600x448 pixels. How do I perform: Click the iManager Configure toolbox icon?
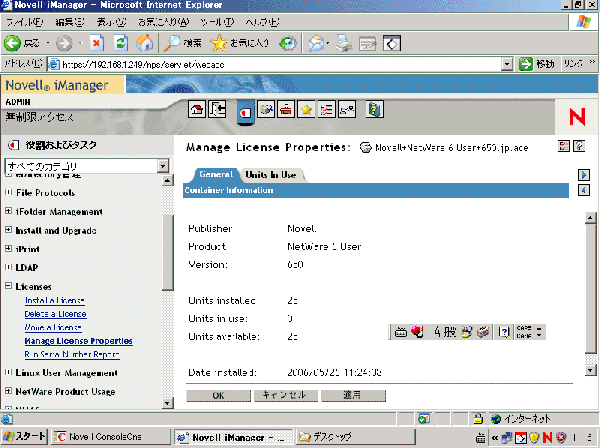(x=286, y=109)
